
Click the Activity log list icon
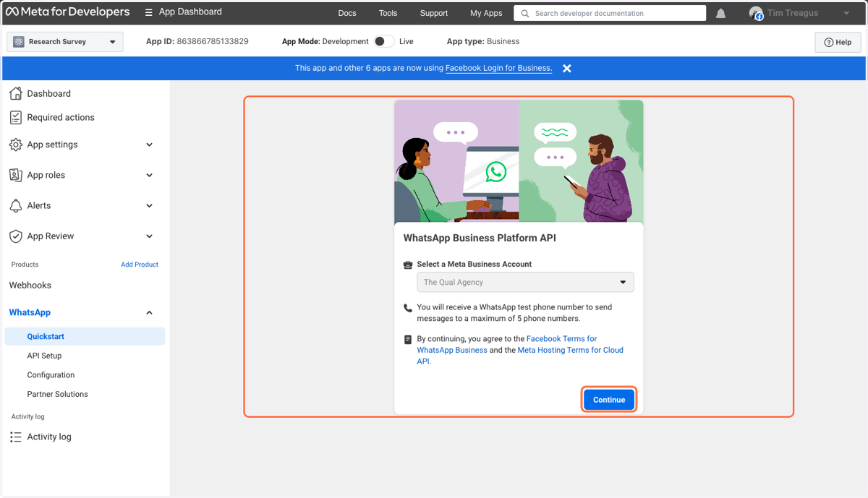click(16, 437)
